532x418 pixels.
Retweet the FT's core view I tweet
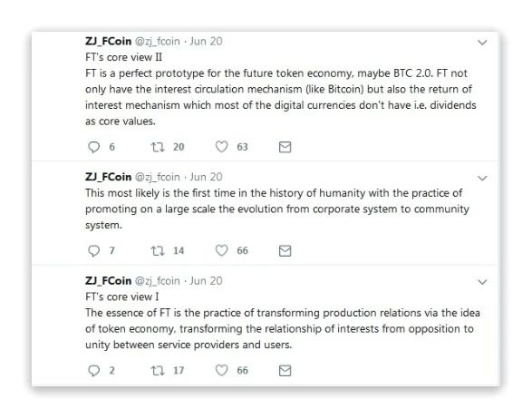pos(158,371)
